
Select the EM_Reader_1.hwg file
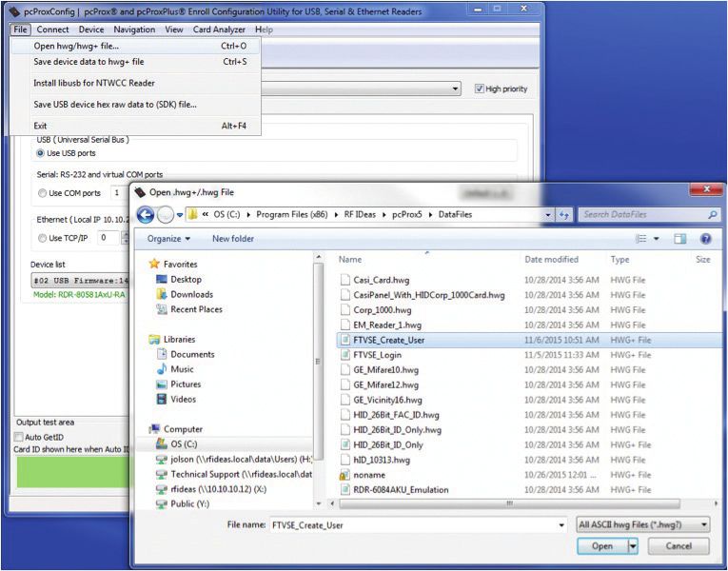tap(387, 325)
